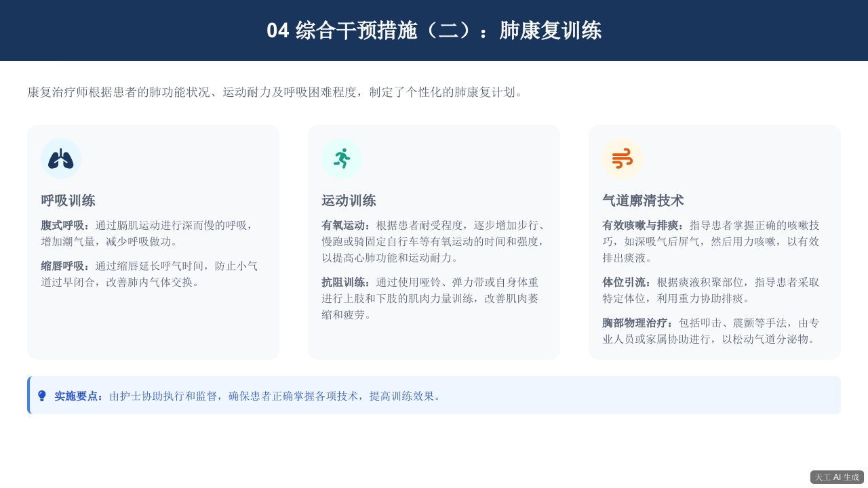This screenshot has width=868, height=488.
Task: Click the light blue circle behind the lungs icon
Action: 61,158
